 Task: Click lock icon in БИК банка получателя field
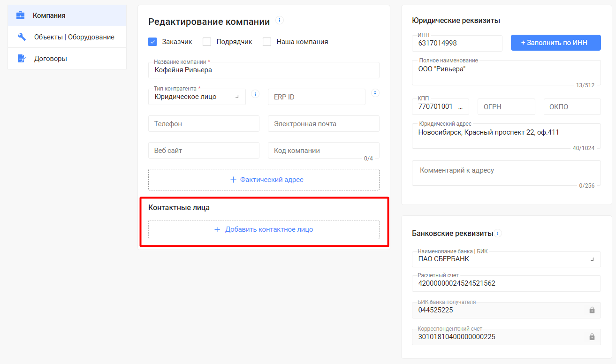(592, 310)
